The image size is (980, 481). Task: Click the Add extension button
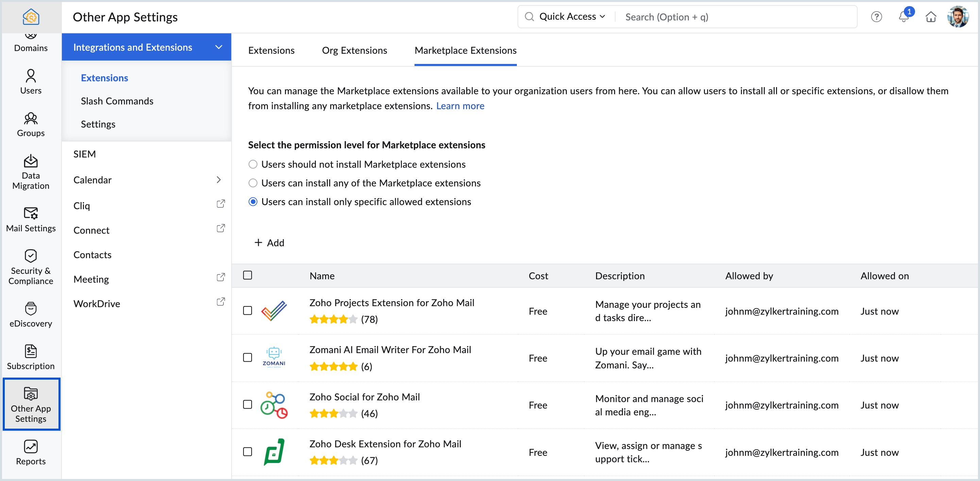coord(269,243)
